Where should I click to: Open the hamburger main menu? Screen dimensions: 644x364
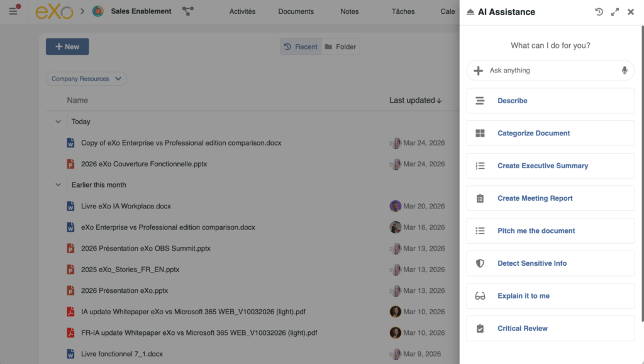tap(13, 11)
